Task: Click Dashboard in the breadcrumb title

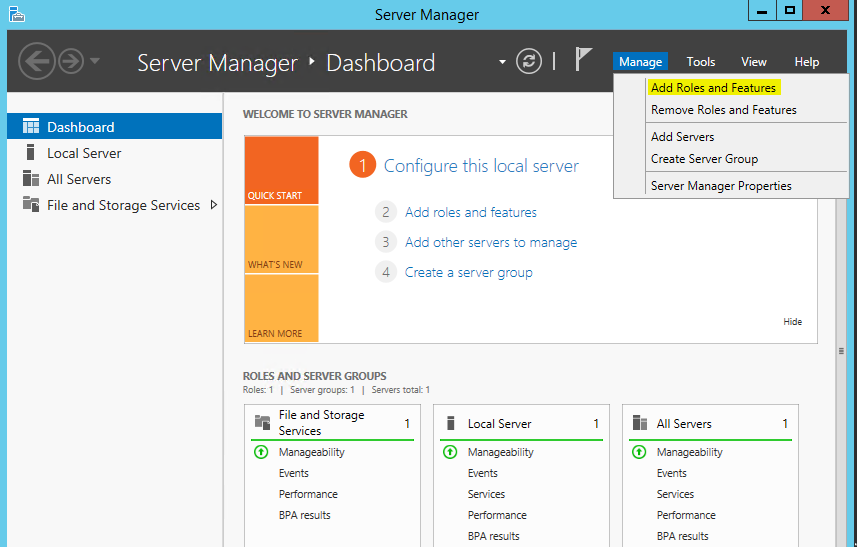Action: tap(380, 62)
